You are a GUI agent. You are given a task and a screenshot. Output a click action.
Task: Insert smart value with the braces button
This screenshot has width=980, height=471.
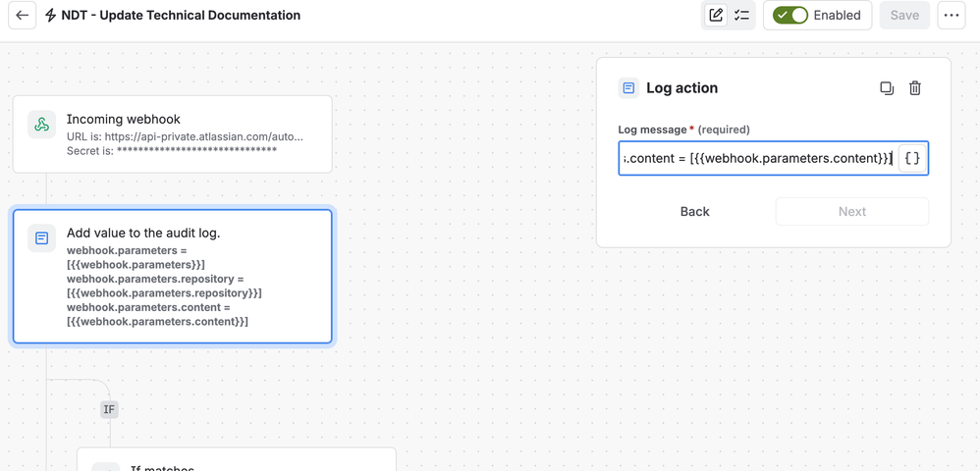[x=912, y=158]
